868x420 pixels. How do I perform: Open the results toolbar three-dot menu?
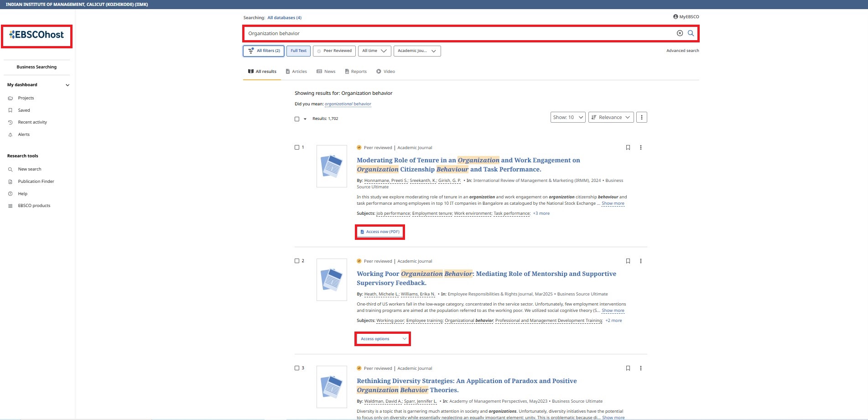[641, 118]
